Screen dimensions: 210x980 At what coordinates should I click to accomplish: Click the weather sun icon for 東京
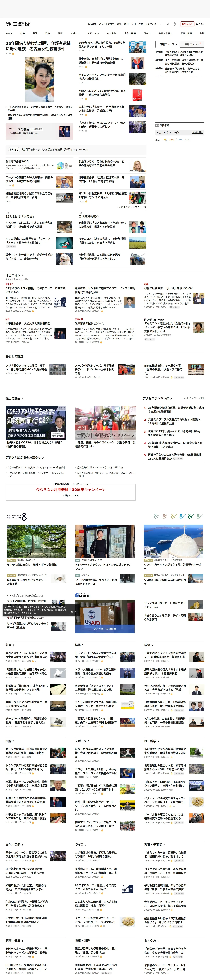click(x=165, y=140)
